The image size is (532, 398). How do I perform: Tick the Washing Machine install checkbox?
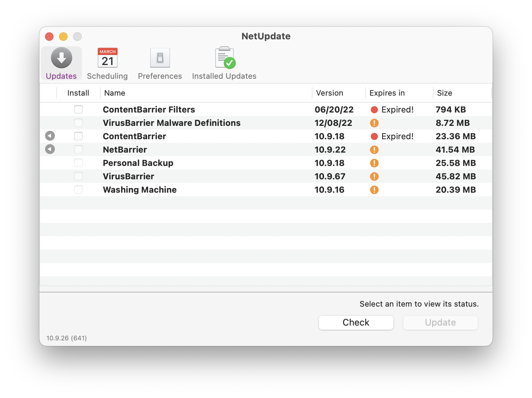(78, 190)
